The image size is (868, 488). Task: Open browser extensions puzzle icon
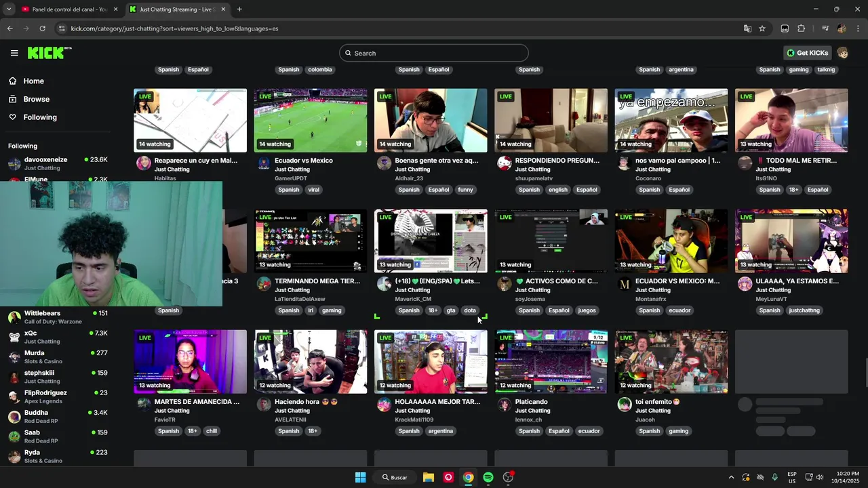pyautogui.click(x=802, y=28)
